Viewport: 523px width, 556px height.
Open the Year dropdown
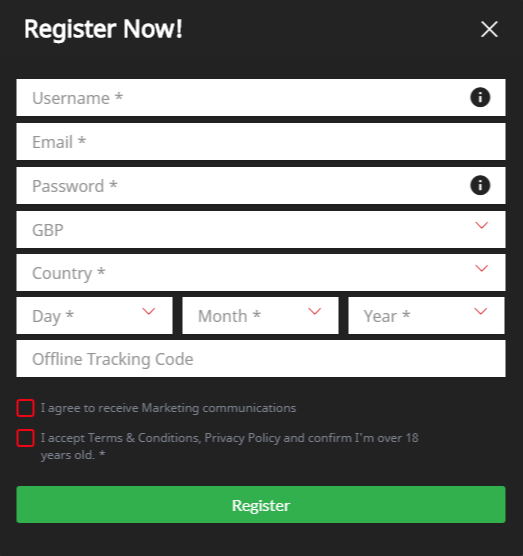(x=427, y=316)
